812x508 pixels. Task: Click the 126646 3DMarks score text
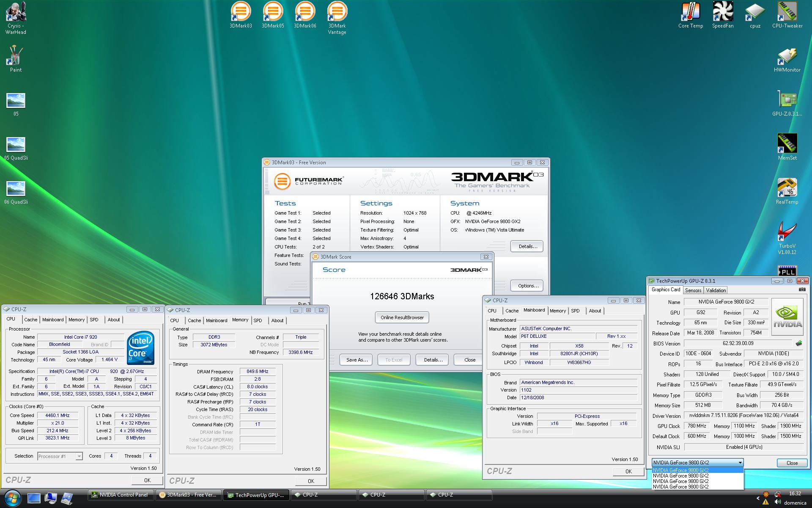pos(402,296)
